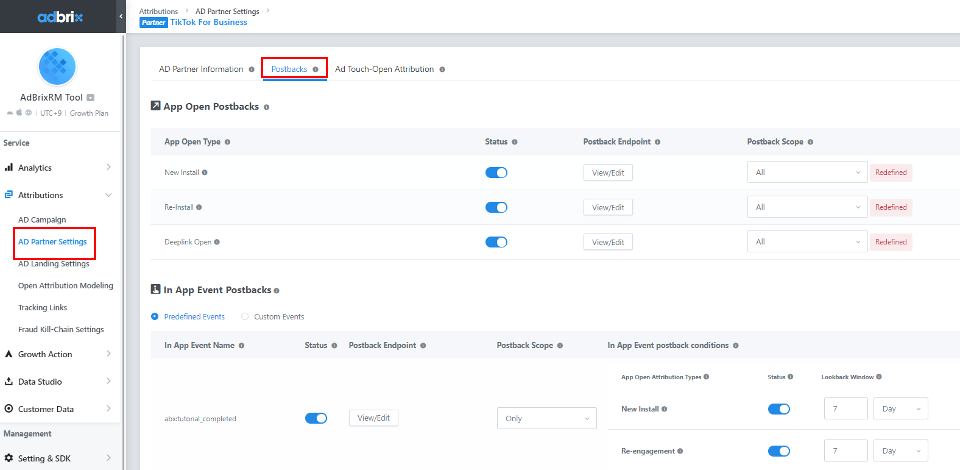Click the Redefined button for Deeplink Open
Viewport: 960px width, 470px height.
click(x=890, y=242)
